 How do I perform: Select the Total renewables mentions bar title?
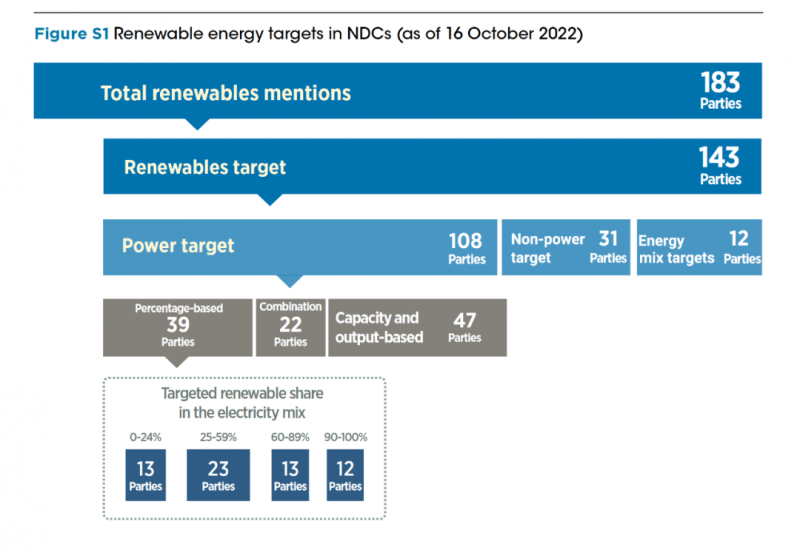(225, 93)
